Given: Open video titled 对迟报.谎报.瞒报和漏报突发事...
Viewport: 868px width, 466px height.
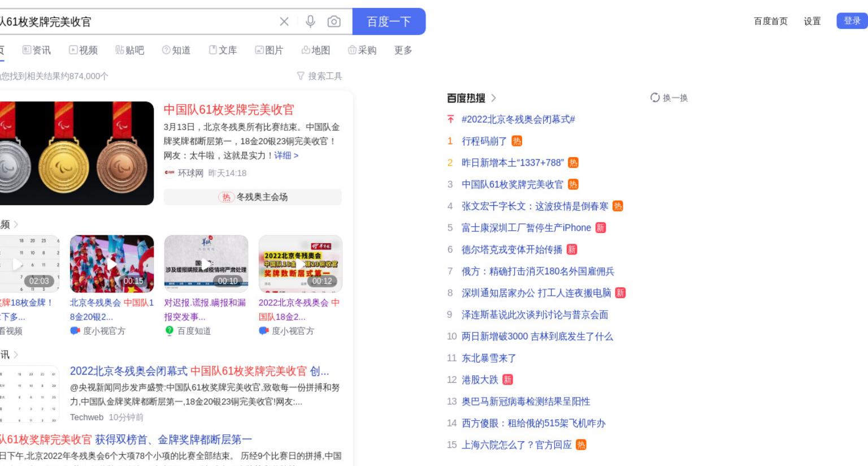Looking at the screenshot, I should tap(205, 309).
